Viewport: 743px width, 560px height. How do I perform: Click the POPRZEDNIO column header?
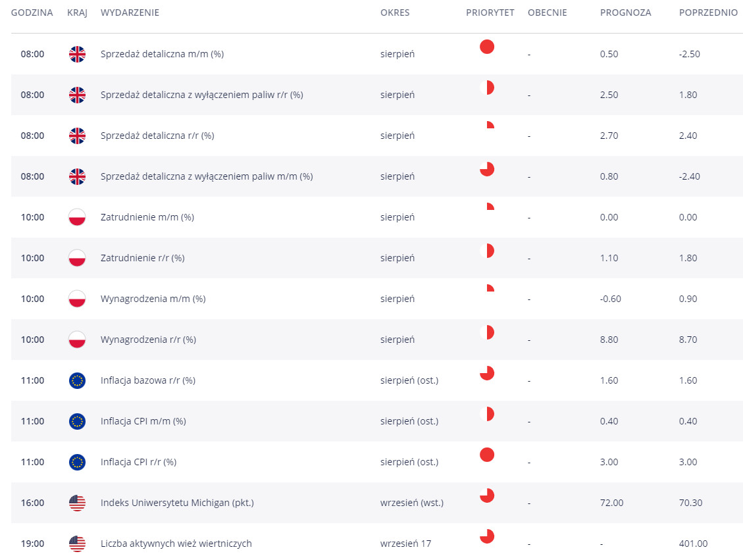708,13
